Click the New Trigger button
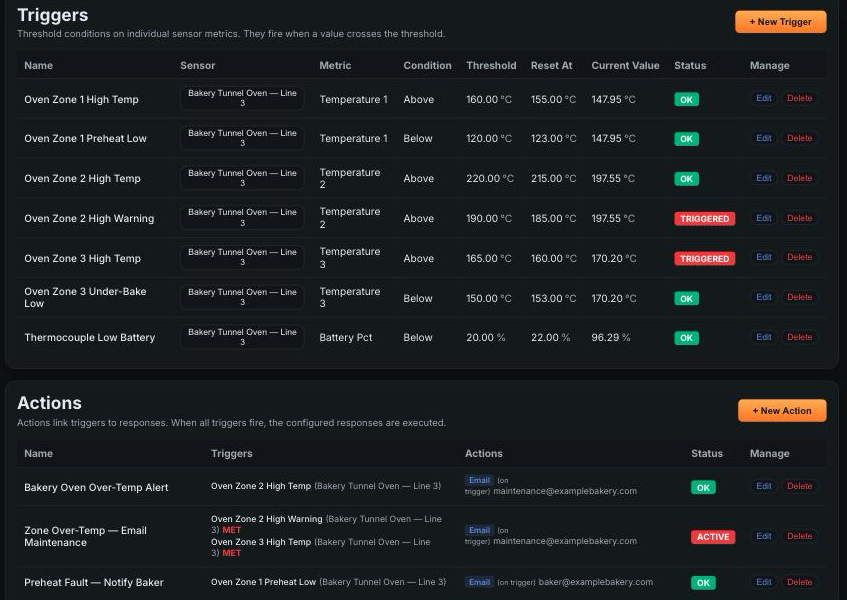847x600 pixels. point(780,22)
